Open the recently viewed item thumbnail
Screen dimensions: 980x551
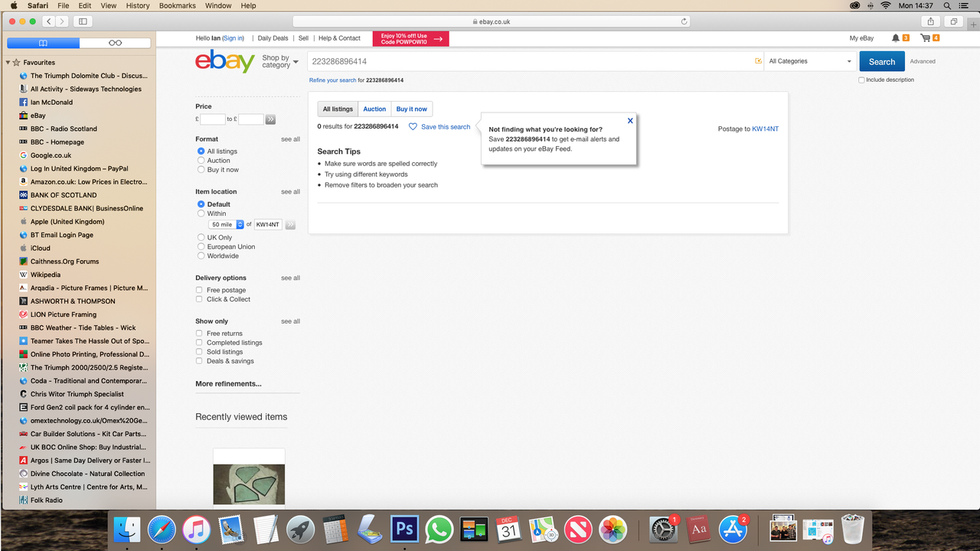coord(249,484)
